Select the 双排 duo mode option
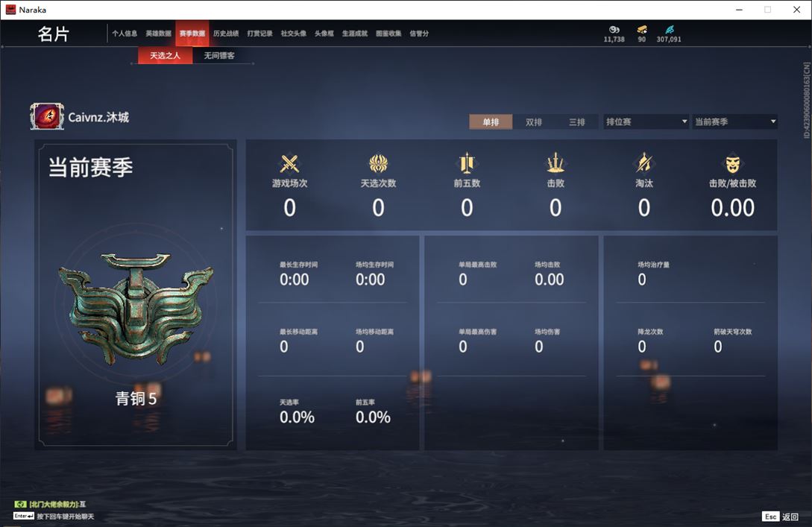This screenshot has height=527, width=812. pyautogui.click(x=533, y=122)
